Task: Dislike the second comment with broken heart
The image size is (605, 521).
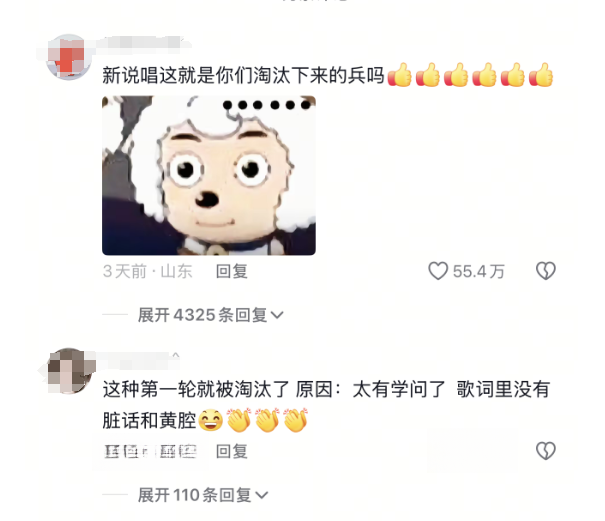Action: (x=546, y=451)
